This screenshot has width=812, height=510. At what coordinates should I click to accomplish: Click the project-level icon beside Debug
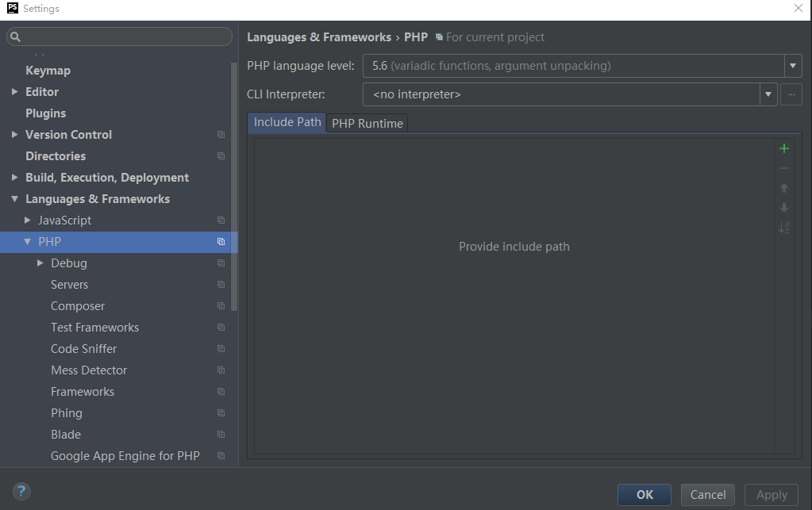coord(221,263)
